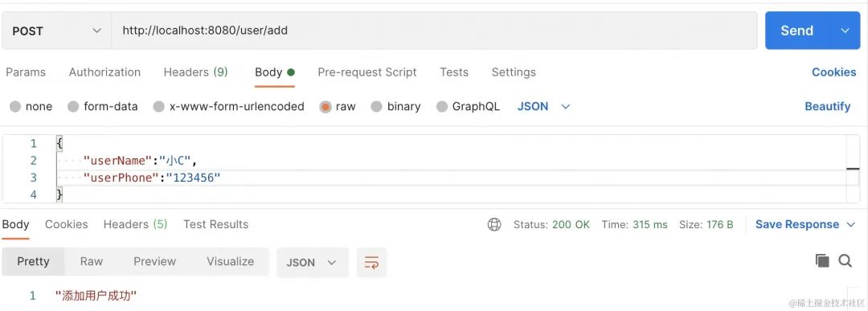Switch to response Raw view tab

coord(92,261)
